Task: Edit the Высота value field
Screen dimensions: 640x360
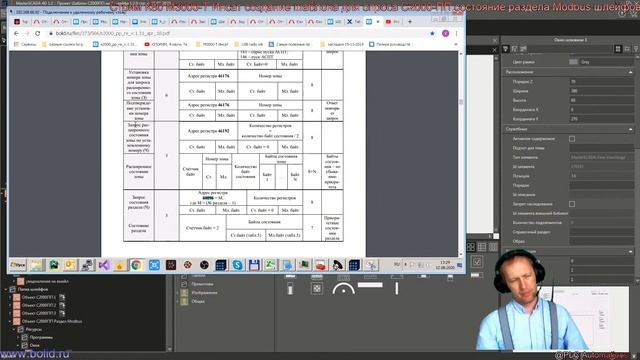Action: (x=602, y=100)
